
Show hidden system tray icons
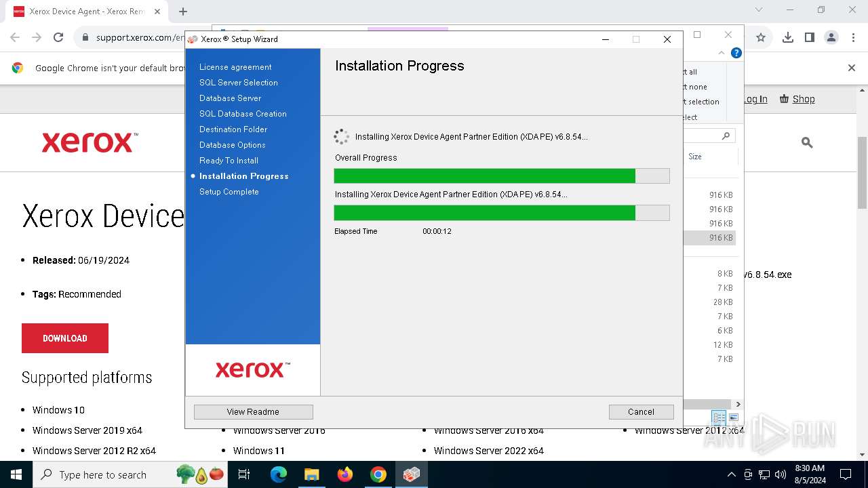[x=731, y=474]
